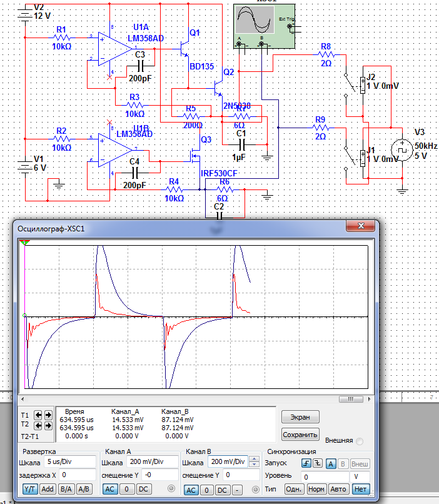This screenshot has width=439, height=504.
Task: Select resistor R1 symbol
Action: [x=61, y=38]
